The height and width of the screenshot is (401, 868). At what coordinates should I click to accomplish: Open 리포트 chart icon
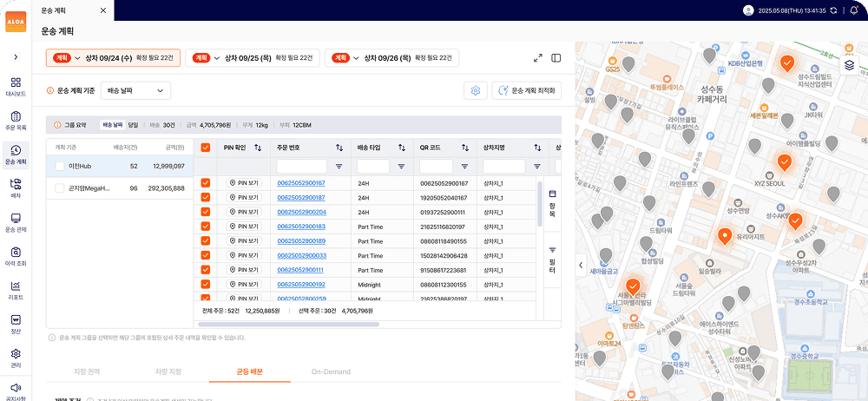(16, 290)
